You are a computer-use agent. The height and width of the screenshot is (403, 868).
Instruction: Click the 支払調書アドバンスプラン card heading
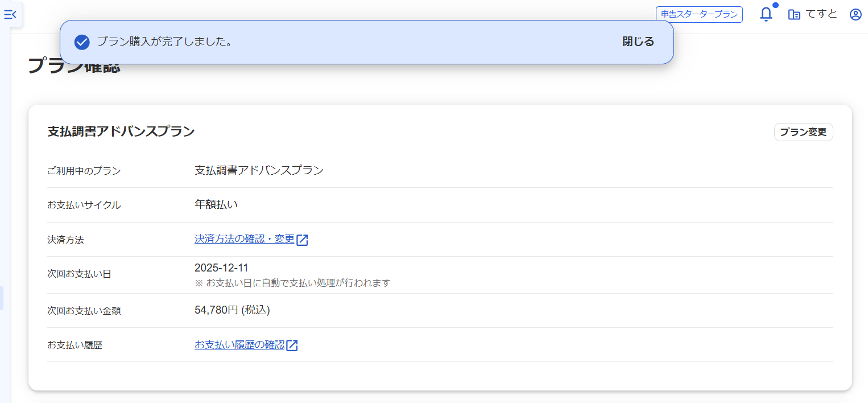tap(121, 131)
